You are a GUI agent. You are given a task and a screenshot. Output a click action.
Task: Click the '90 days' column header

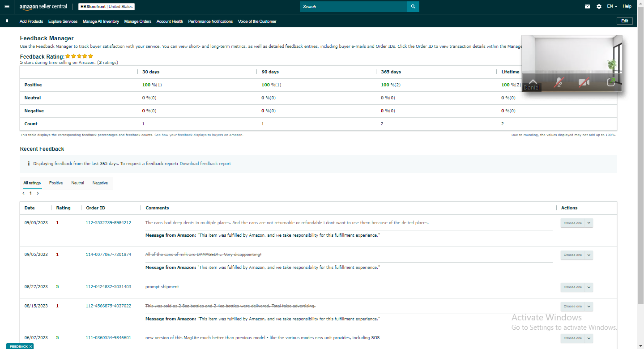point(270,72)
